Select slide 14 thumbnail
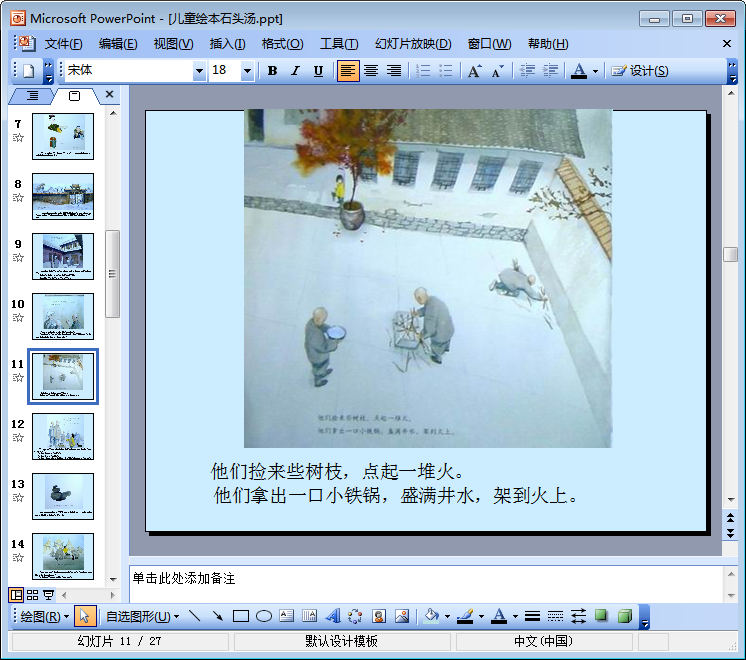The width and height of the screenshot is (746, 660). click(x=63, y=556)
